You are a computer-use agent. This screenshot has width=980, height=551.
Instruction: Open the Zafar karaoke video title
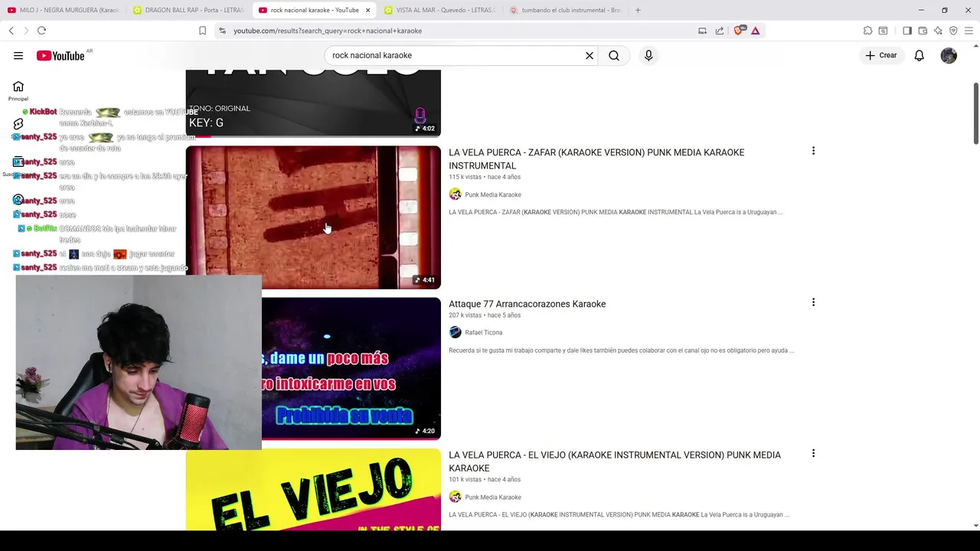click(x=596, y=158)
